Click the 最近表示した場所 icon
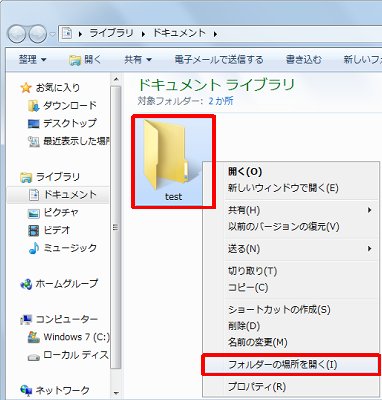Screen dimensions: 382x400 tap(34, 141)
